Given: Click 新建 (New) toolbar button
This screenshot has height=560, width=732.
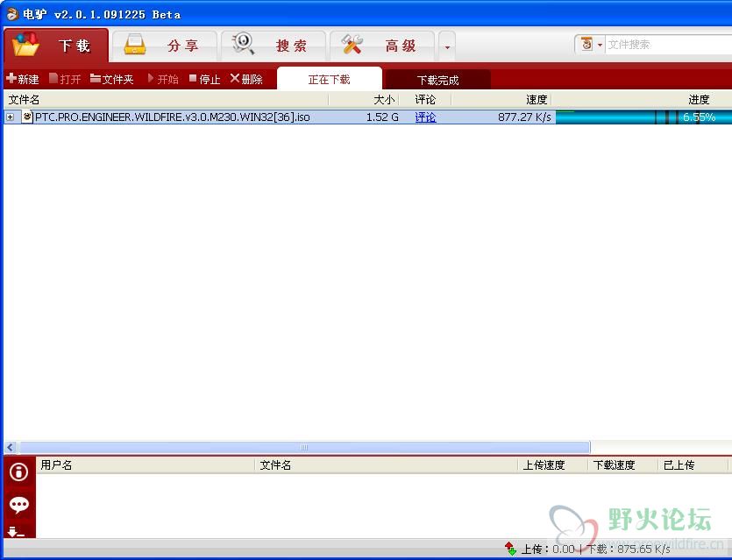Looking at the screenshot, I should point(23,79).
